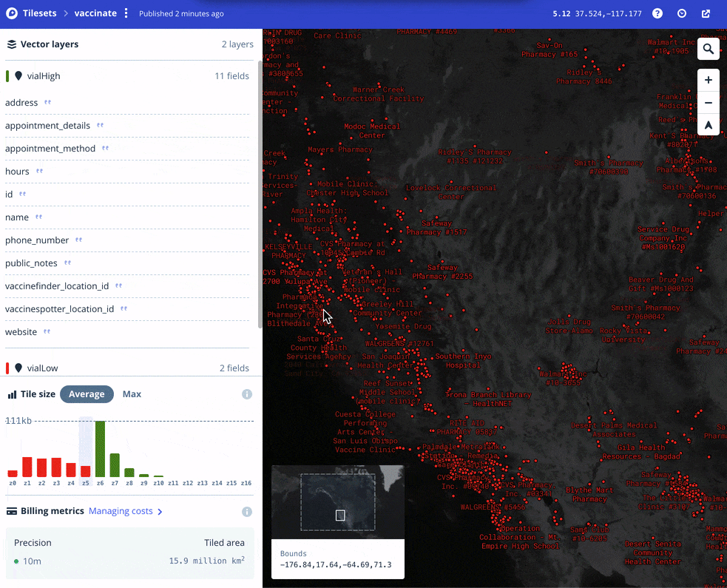Viewport: 727px width, 588px height.
Task: Open the Managing costs link
Action: [125, 511]
